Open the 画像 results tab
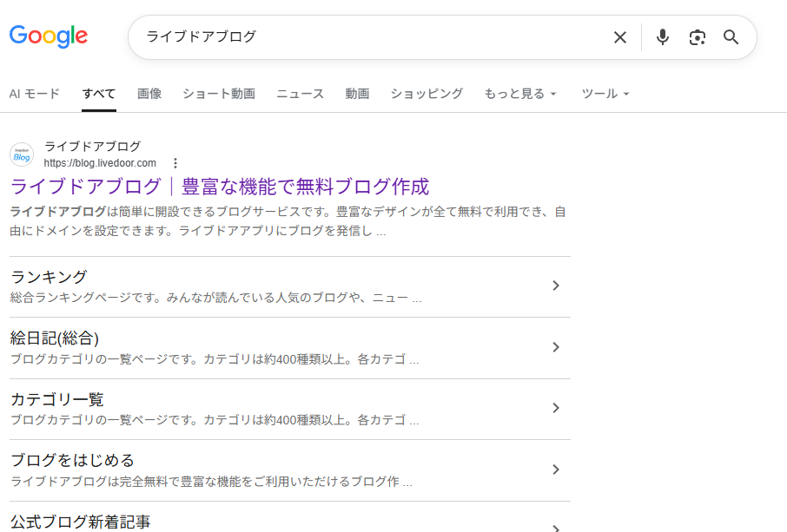Image resolution: width=787 pixels, height=532 pixels. (x=149, y=94)
